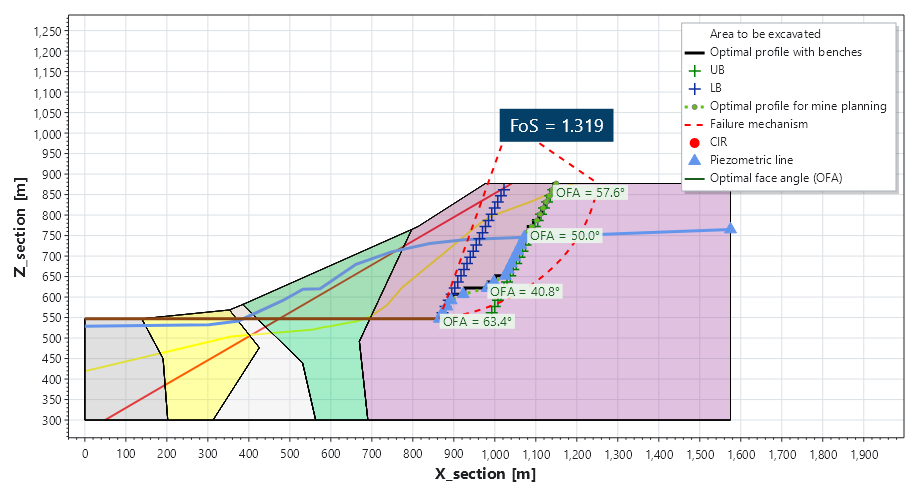Click the Z_section [m] axis title
The width and height of the screenshot is (919, 489).
(21, 227)
